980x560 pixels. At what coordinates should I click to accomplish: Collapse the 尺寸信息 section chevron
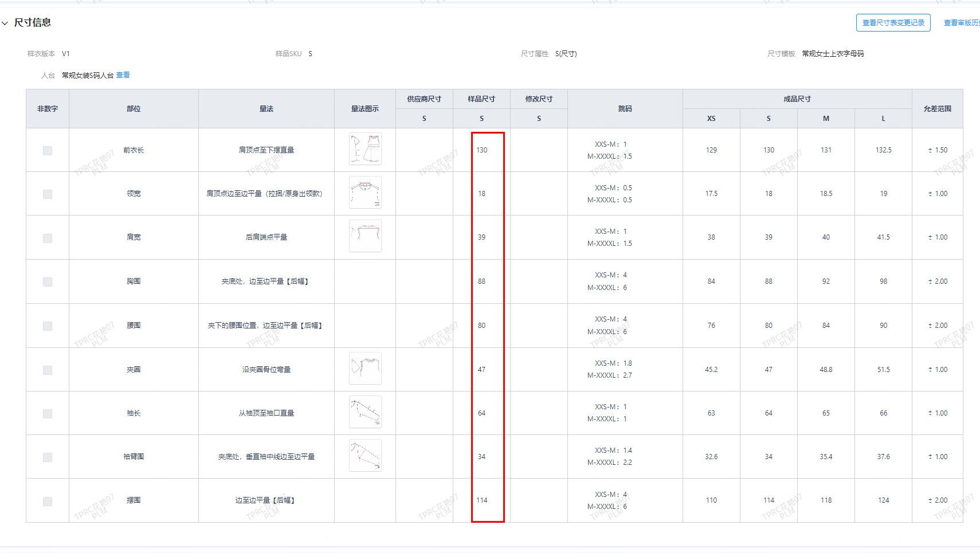point(5,23)
